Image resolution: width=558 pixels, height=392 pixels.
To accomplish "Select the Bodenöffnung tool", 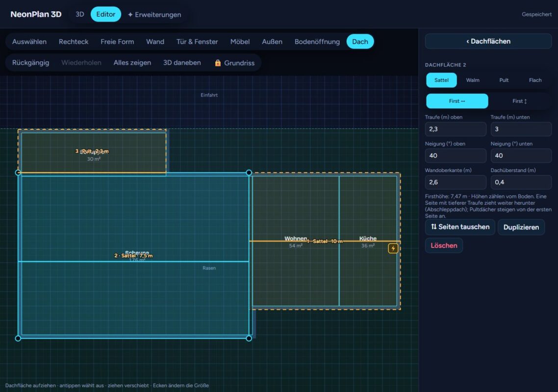I will [x=317, y=42].
